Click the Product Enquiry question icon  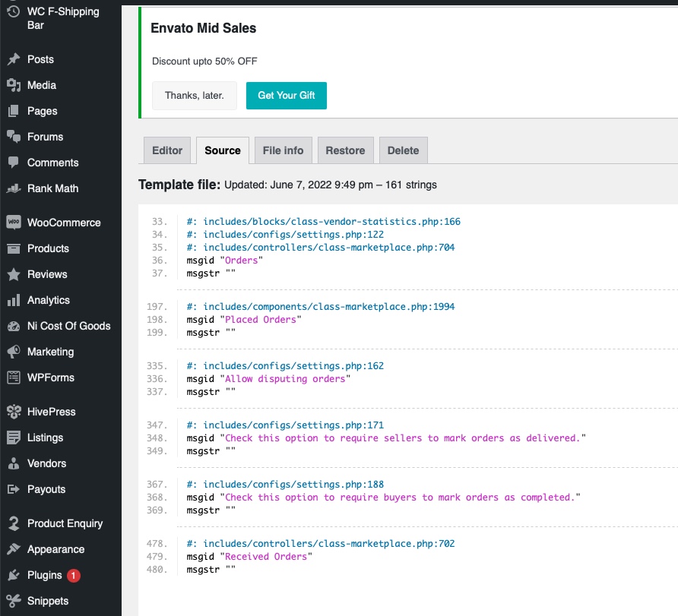[14, 523]
